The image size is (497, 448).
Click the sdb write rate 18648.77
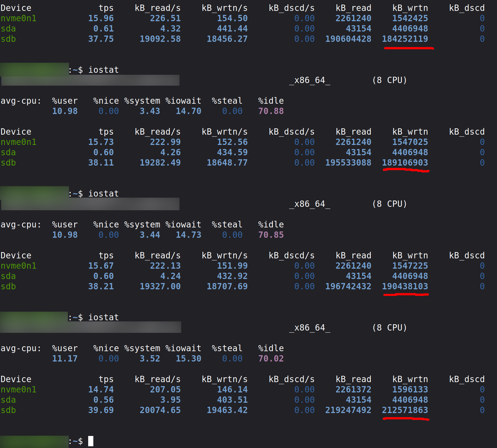point(227,163)
